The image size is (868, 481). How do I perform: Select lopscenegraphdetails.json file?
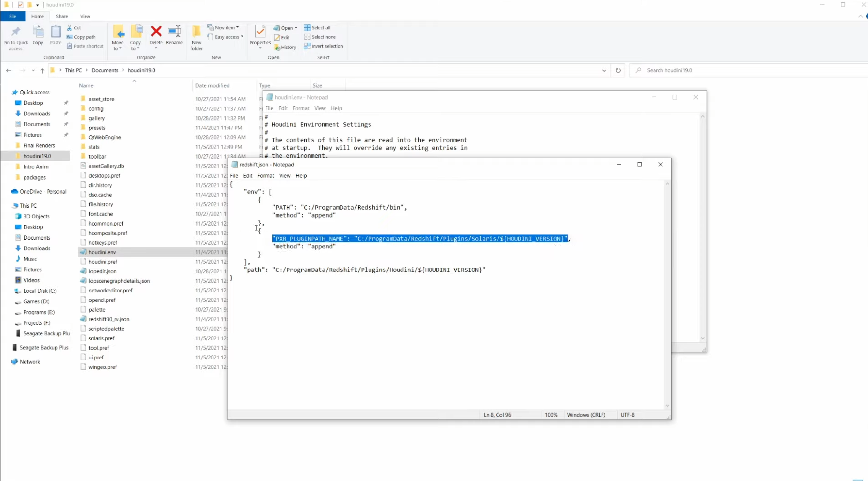coord(119,281)
